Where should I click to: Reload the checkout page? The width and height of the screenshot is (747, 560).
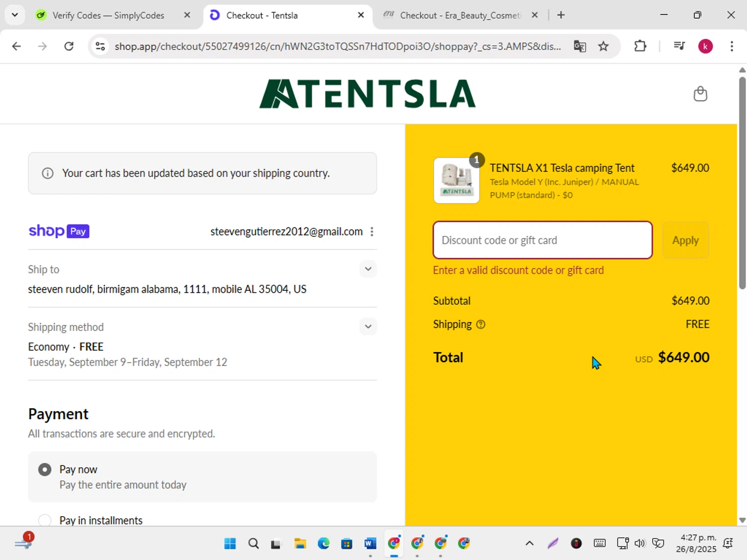click(x=69, y=46)
